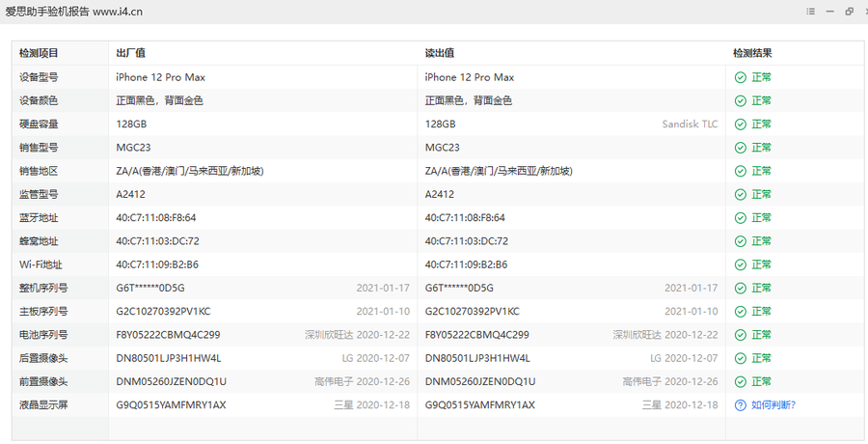
Task: Click factory serial G6T******0D5G
Action: [x=150, y=289]
